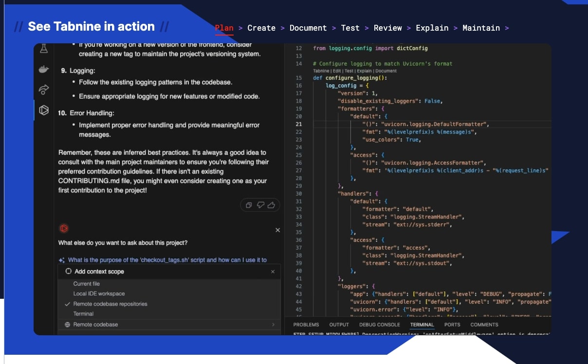Click the "handlers" key on line 30

point(354,194)
